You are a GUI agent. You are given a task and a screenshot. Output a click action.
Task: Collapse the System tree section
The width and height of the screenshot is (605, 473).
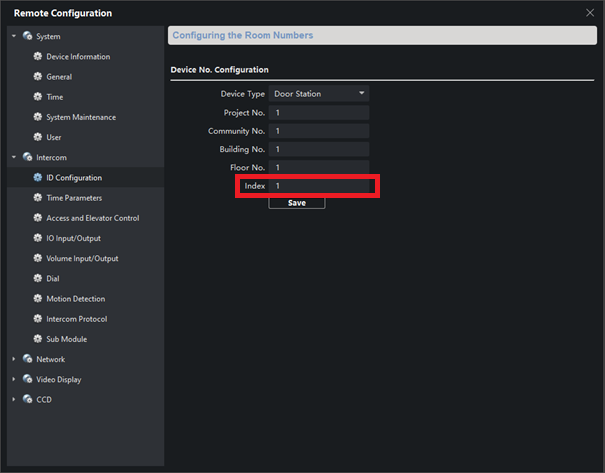pos(14,36)
